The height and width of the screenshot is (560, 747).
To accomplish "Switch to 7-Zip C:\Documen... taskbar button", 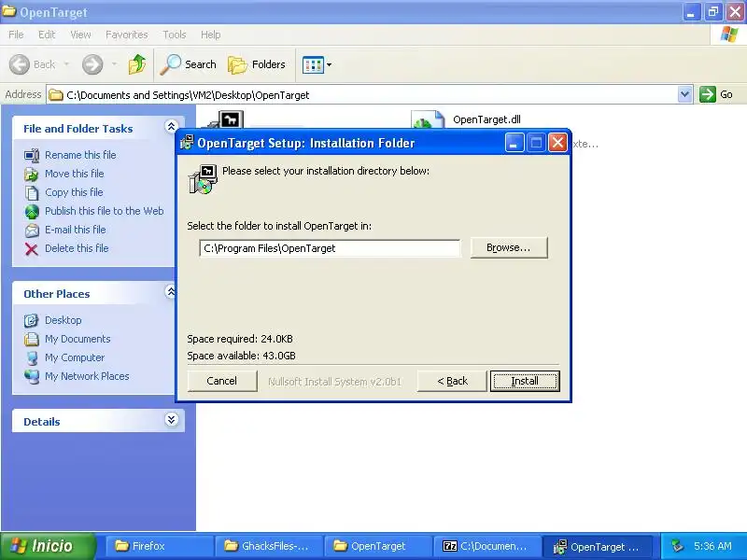I will pyautogui.click(x=487, y=546).
